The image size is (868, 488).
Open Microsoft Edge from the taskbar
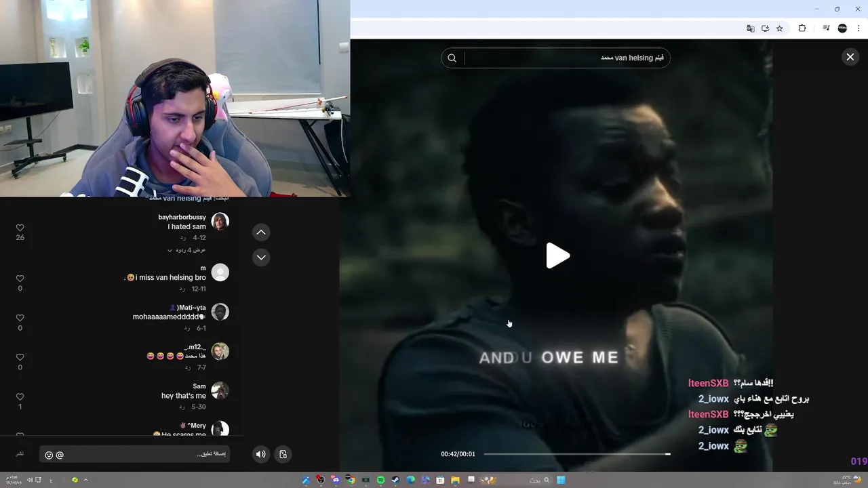(x=410, y=480)
